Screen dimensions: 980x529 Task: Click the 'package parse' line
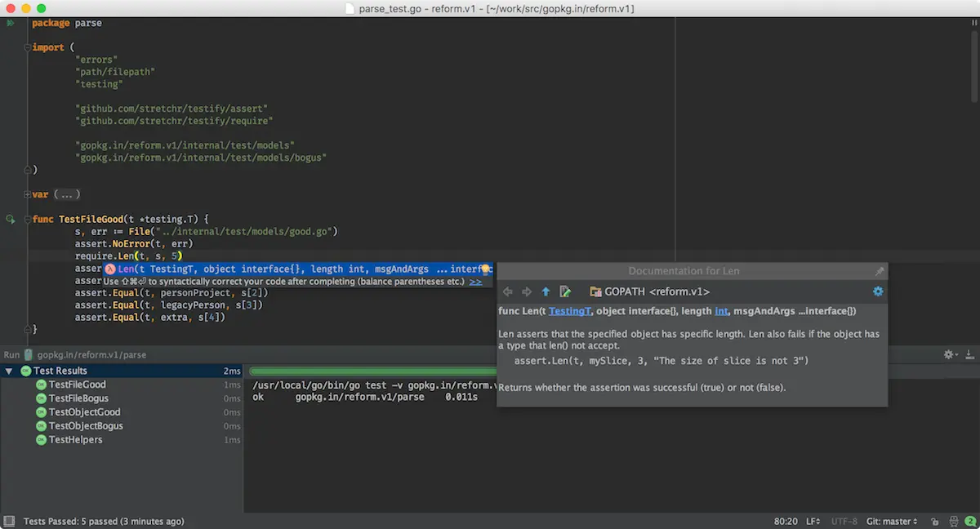[x=67, y=23]
